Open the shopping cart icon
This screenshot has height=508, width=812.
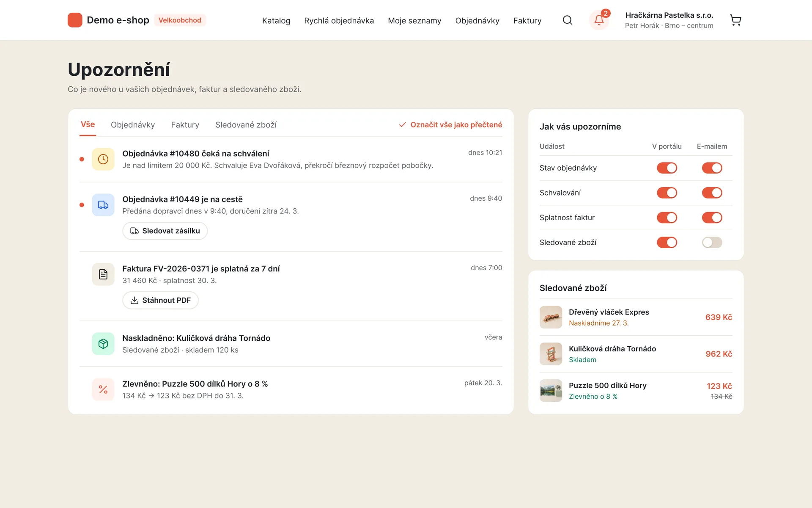735,20
